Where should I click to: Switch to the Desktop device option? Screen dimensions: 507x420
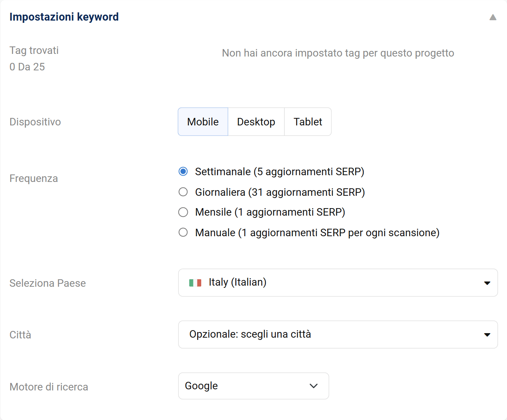click(256, 122)
